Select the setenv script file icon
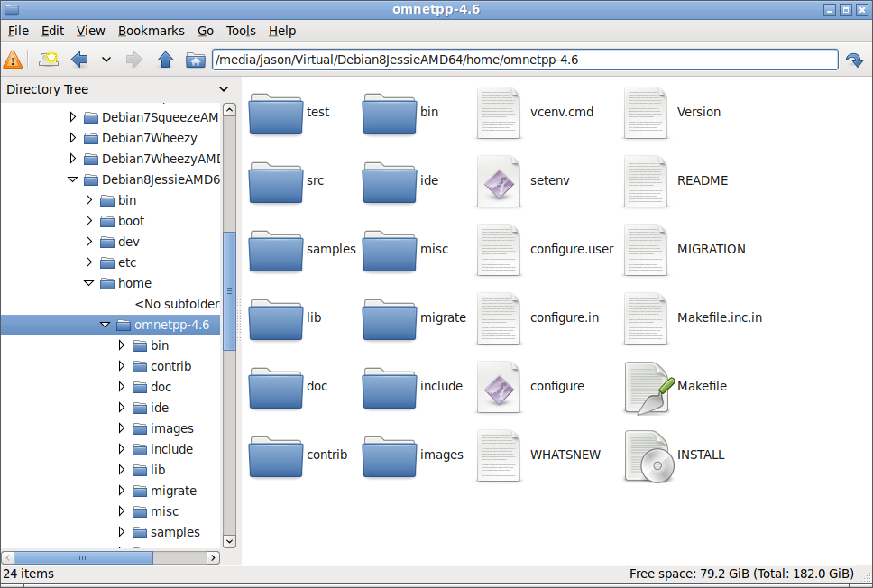This screenshot has height=588, width=873. coord(499,181)
